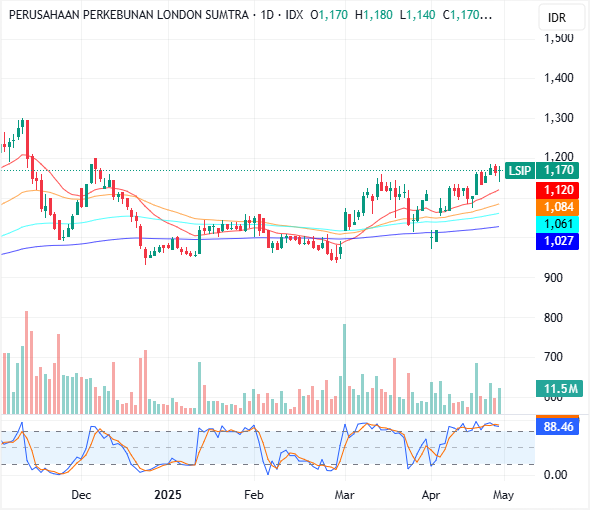Viewport: 590px width, 512px height.
Task: Click the Dec time axis label
Action: (x=81, y=495)
